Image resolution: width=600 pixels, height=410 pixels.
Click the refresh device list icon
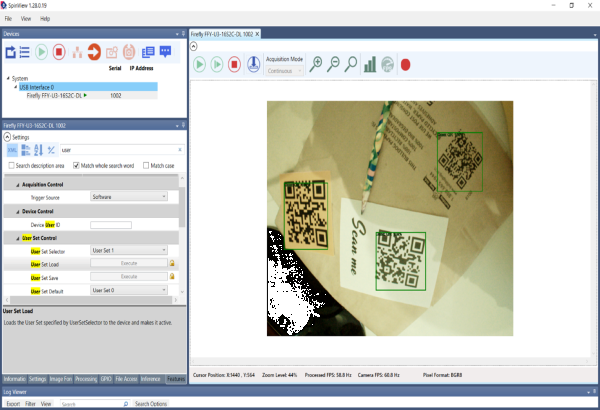click(x=10, y=52)
